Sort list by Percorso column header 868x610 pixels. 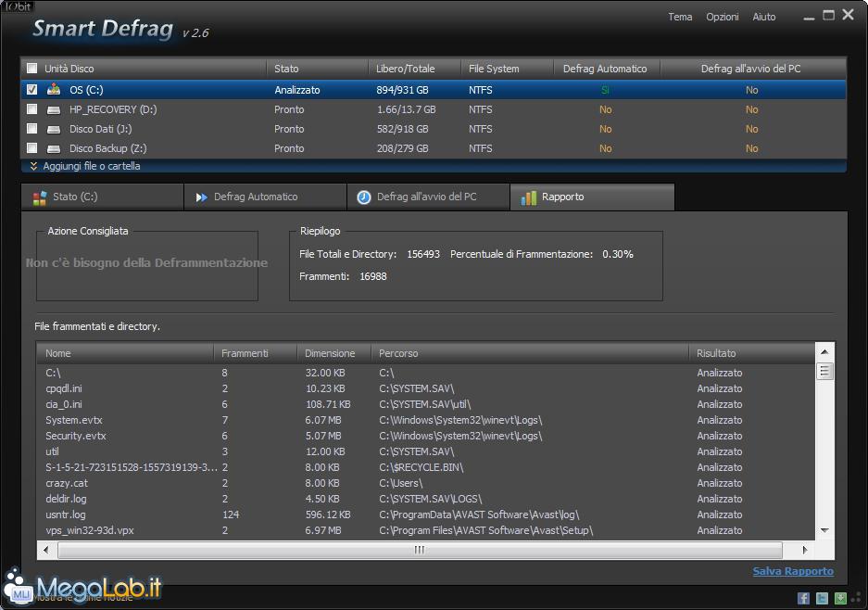coord(530,353)
